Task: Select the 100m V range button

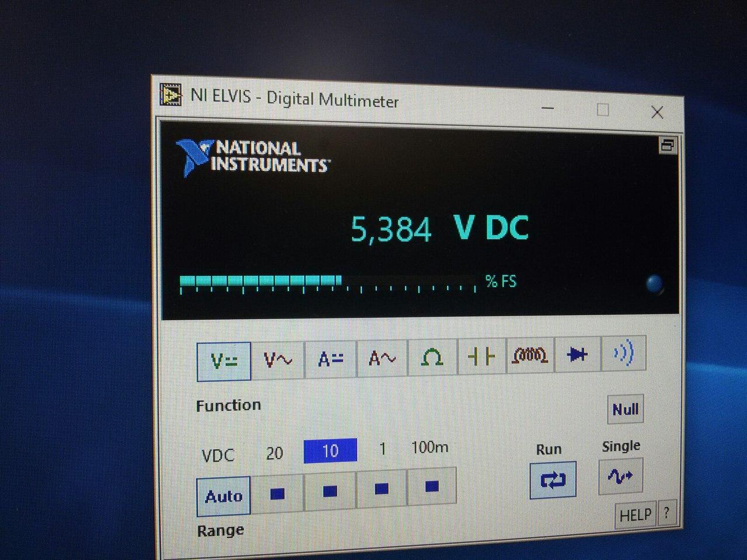Action: (x=432, y=485)
